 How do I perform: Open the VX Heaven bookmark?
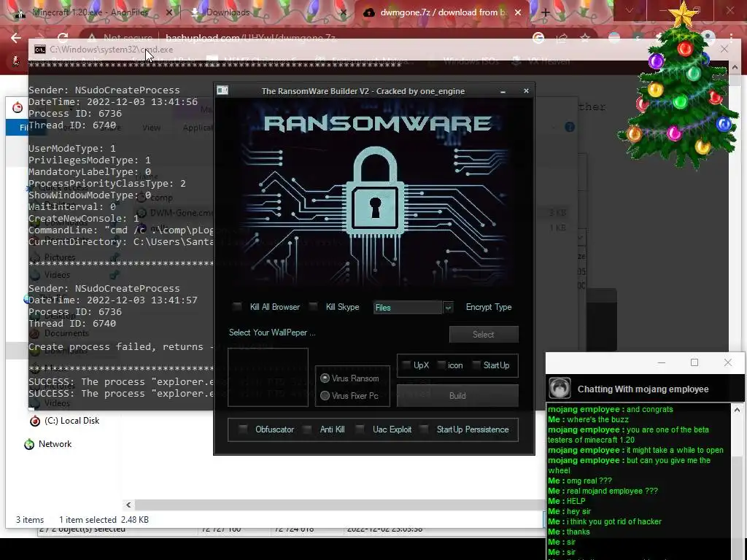coord(541,61)
